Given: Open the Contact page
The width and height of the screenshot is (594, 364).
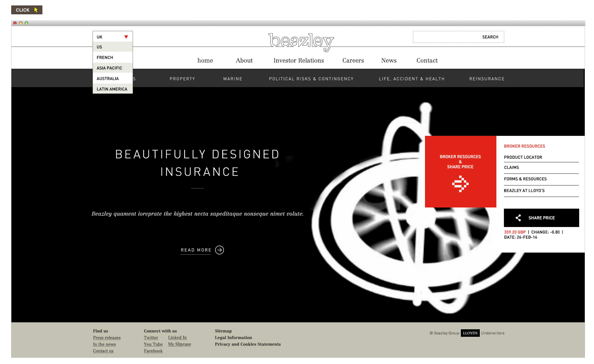Looking at the screenshot, I should [x=427, y=60].
